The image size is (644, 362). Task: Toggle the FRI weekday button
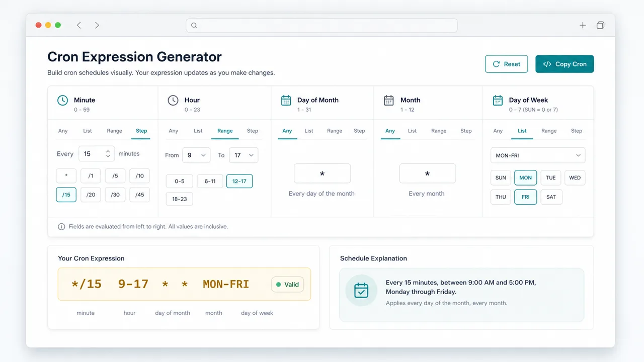(x=526, y=197)
